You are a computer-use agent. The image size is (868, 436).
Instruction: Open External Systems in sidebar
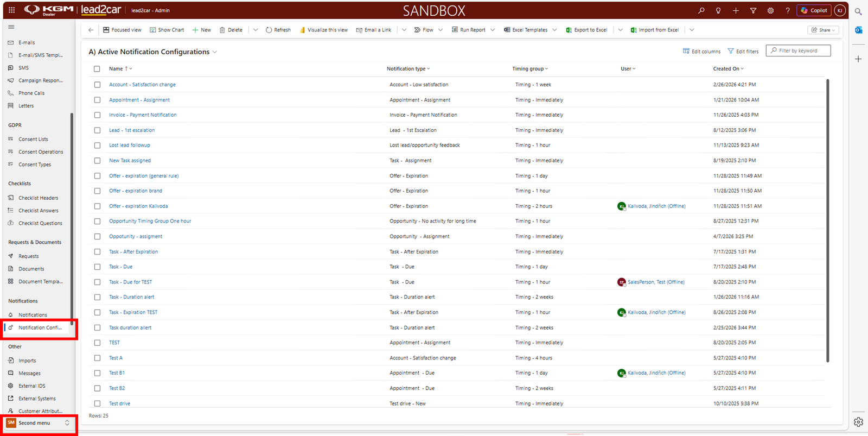tap(37, 399)
